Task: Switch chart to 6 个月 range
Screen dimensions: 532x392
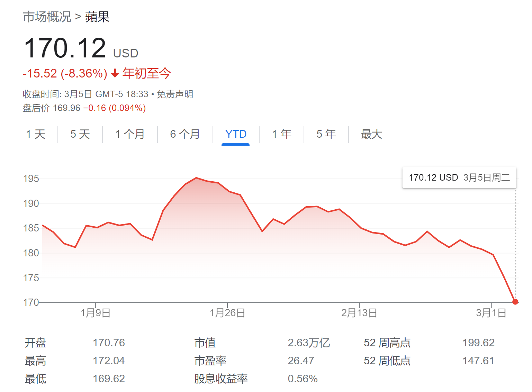Action: [185, 134]
